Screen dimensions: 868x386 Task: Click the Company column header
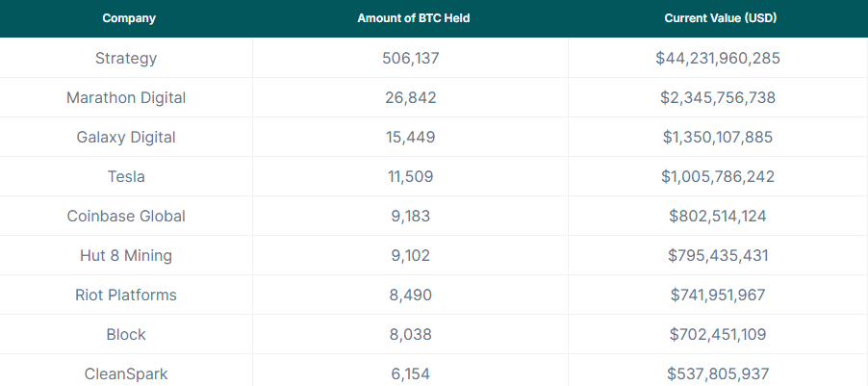(x=128, y=18)
